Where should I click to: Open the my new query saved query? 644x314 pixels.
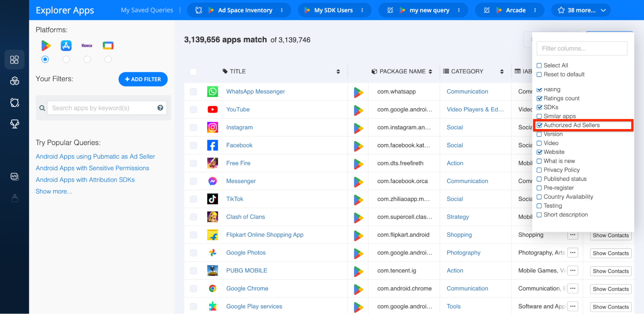tap(429, 10)
